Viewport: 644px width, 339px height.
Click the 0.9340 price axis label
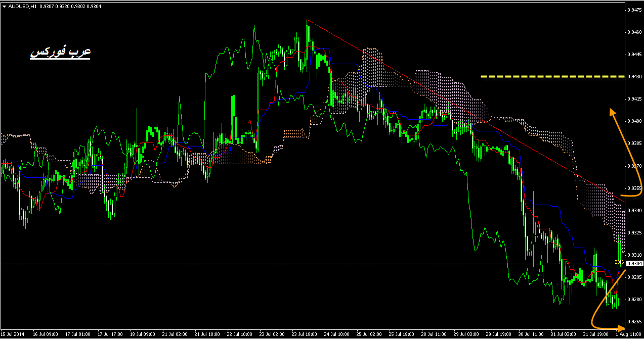coord(635,210)
